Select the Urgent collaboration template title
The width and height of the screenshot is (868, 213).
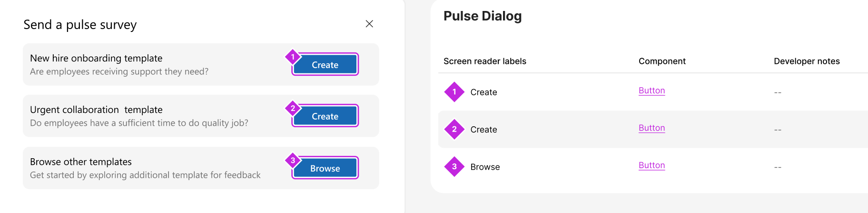pos(96,110)
